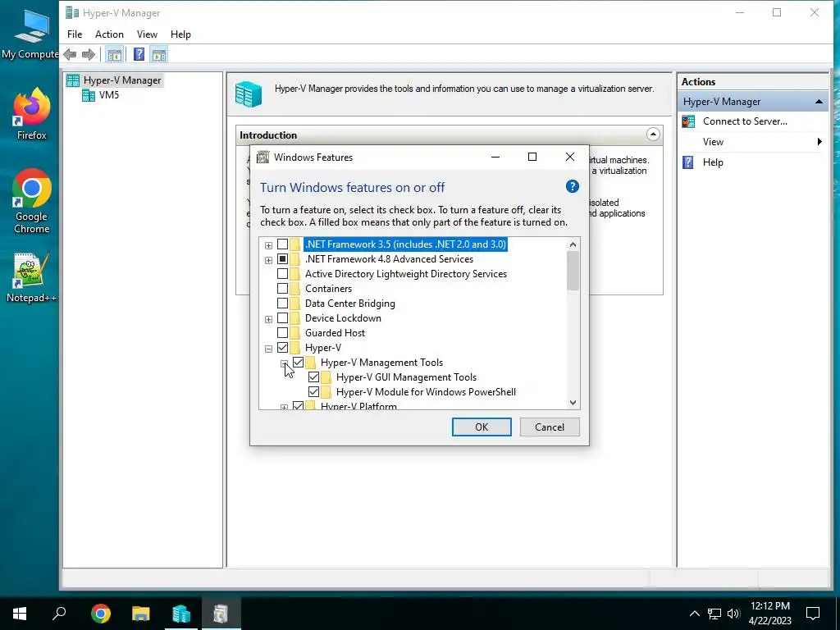This screenshot has height=630, width=840.
Task: Uncheck Hyper-V GUI Management Tools
Action: [x=313, y=377]
